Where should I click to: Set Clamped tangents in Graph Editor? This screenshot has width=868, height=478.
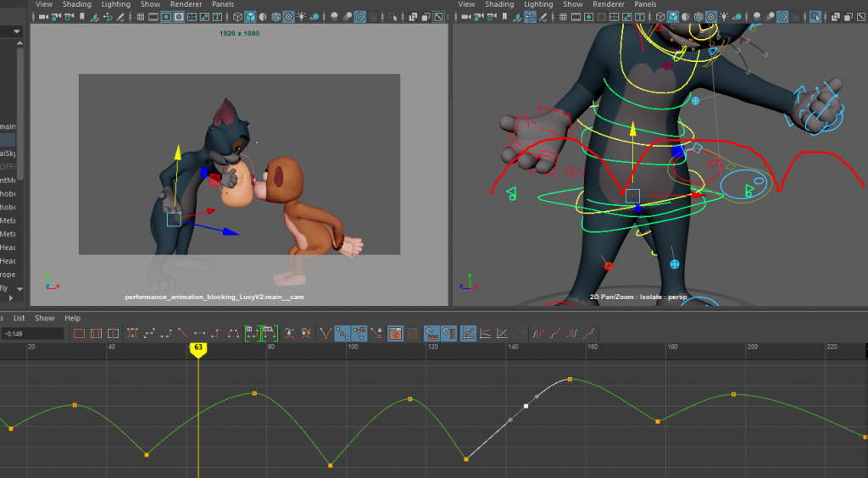point(166,334)
